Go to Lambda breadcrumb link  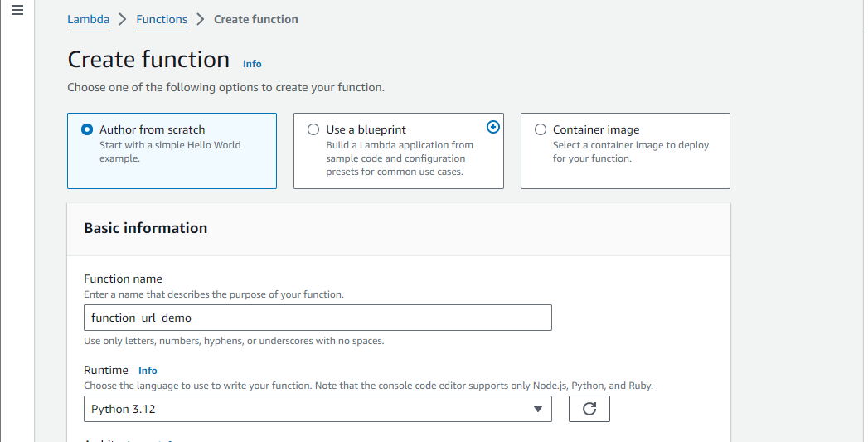(88, 19)
